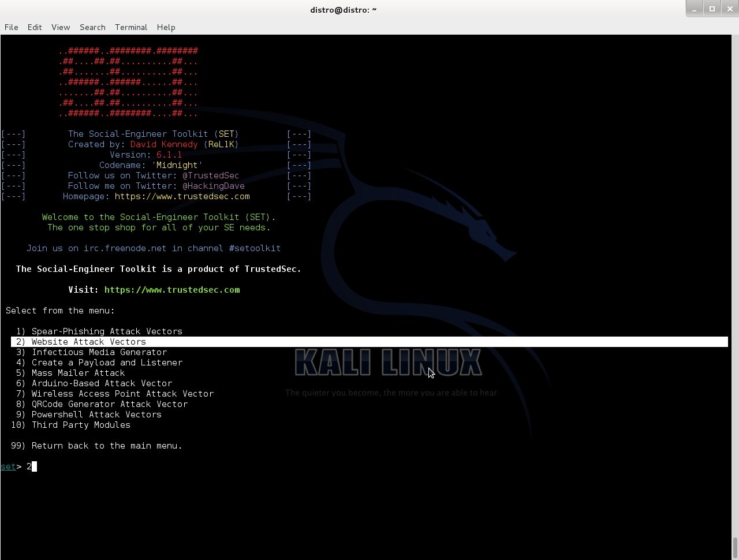Click the '@HackingDave' Twitter handle
739x560 pixels.
214,186
